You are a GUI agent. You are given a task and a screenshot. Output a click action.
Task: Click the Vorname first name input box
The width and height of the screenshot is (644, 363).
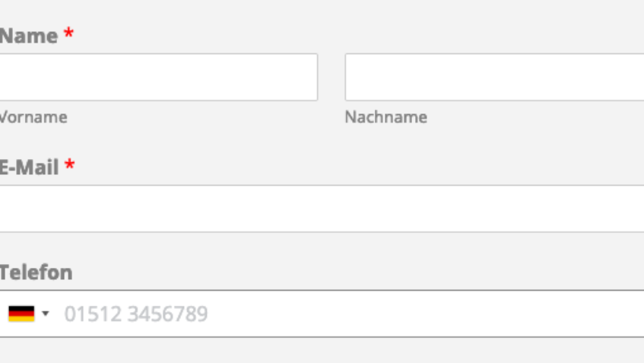click(x=158, y=77)
